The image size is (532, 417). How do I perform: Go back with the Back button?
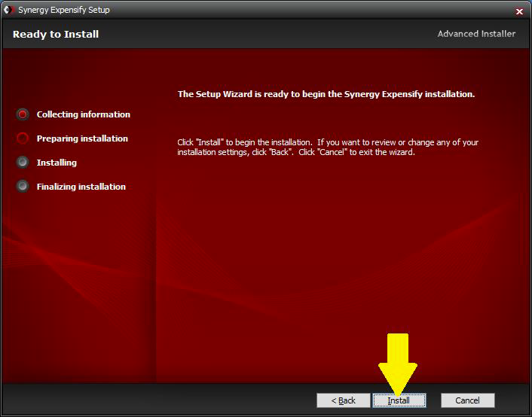[344, 400]
